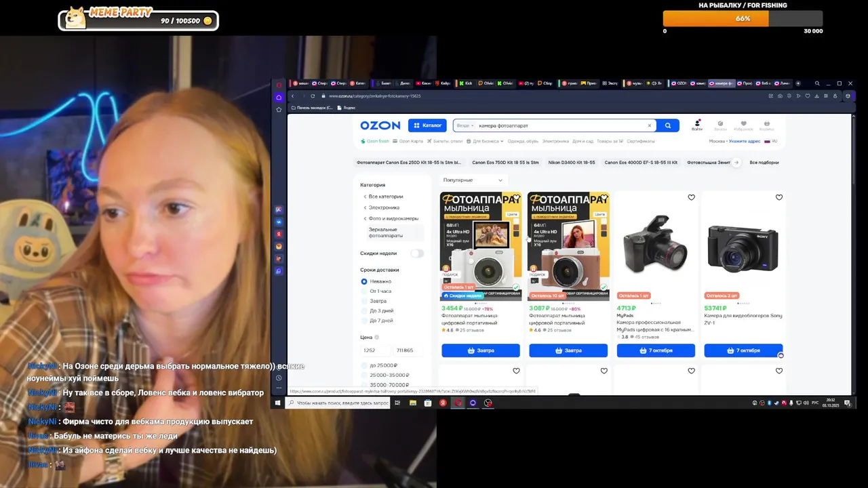Click the minimum price field 1252
This screenshot has width=868, height=488.
tap(375, 350)
